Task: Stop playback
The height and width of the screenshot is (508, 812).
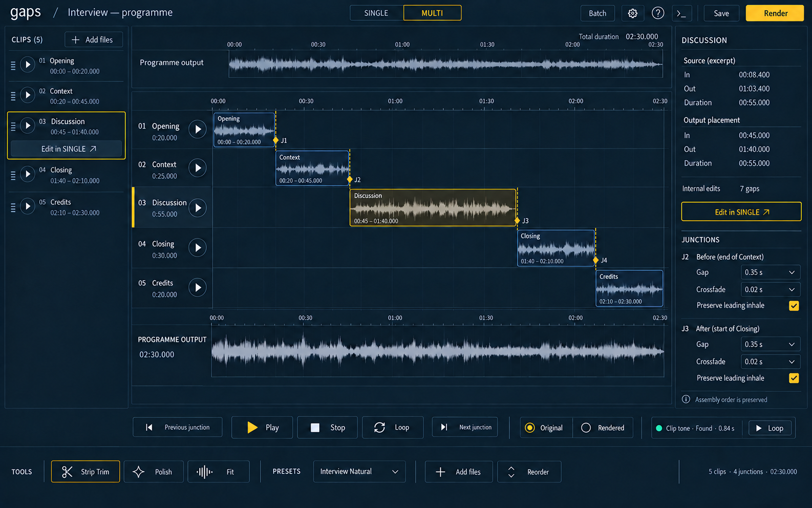Action: [328, 428]
